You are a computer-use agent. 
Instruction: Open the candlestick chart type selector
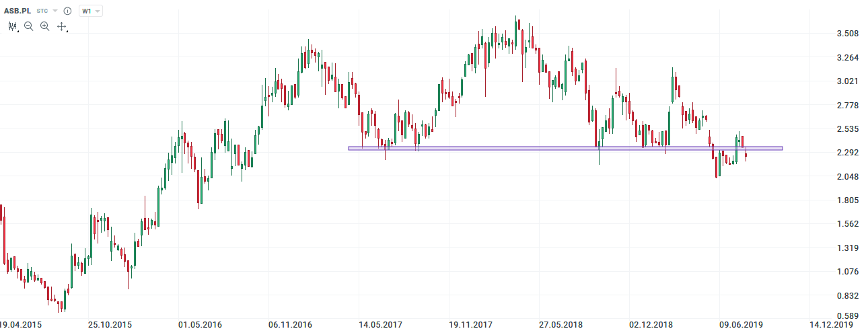click(x=13, y=26)
